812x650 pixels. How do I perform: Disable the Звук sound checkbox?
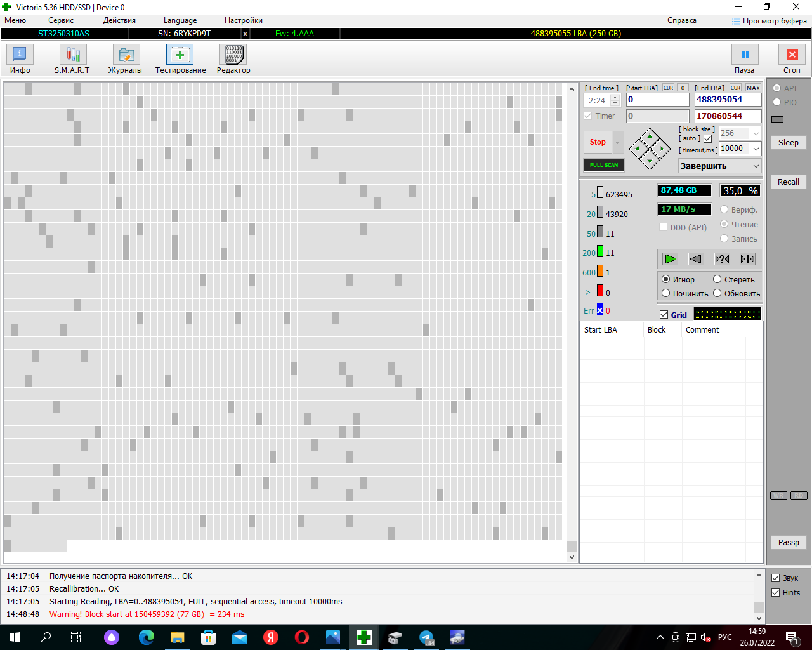(x=775, y=578)
